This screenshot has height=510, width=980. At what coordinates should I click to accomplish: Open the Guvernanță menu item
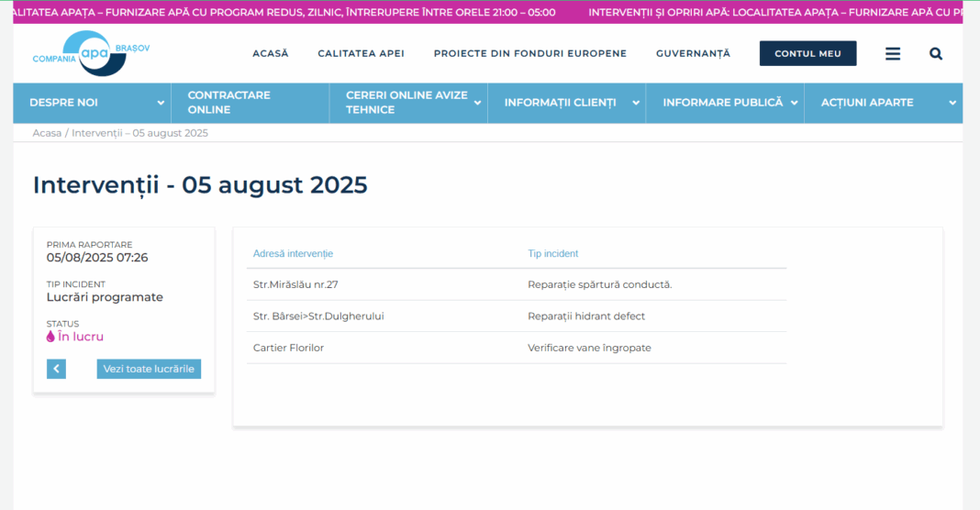[693, 54]
